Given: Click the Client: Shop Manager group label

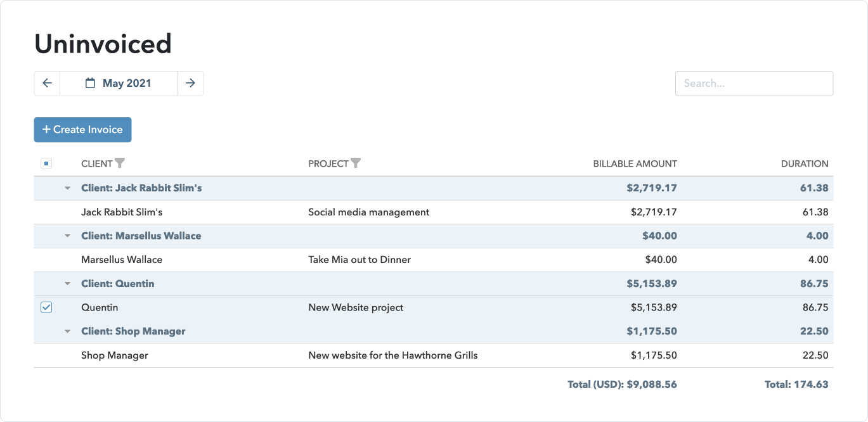Looking at the screenshot, I should click(133, 331).
